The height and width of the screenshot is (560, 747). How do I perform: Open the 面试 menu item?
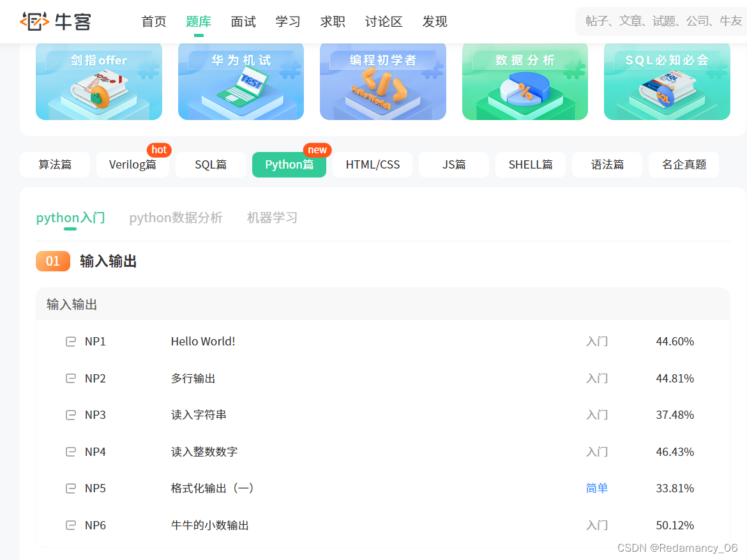[x=243, y=21]
